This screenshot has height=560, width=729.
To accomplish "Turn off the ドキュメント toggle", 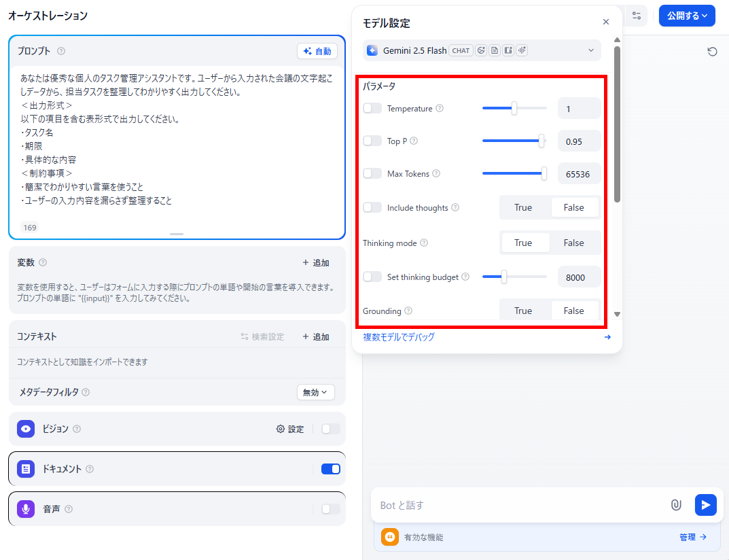I will [x=331, y=469].
